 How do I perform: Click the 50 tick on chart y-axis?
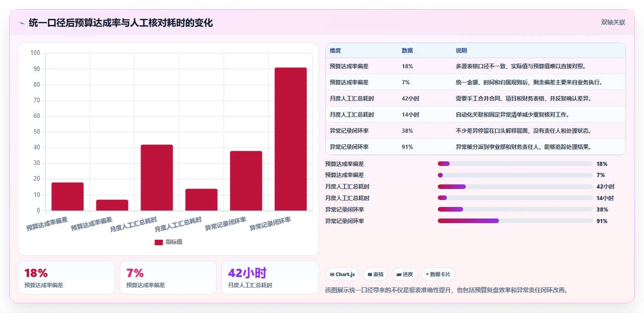pos(36,132)
